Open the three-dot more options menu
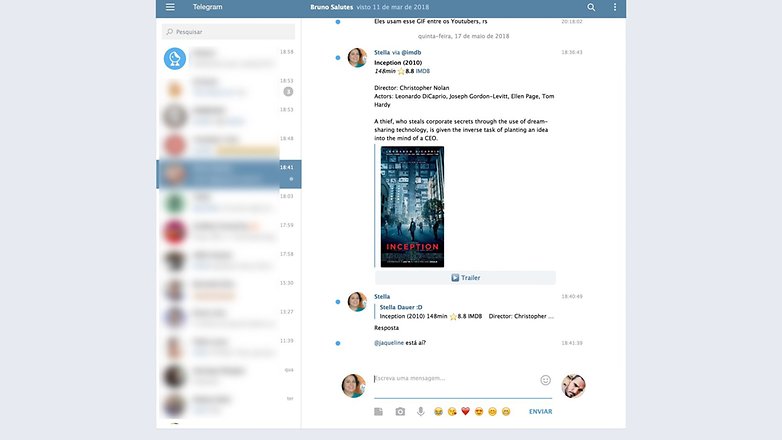This screenshot has width=782, height=440. (615, 7)
